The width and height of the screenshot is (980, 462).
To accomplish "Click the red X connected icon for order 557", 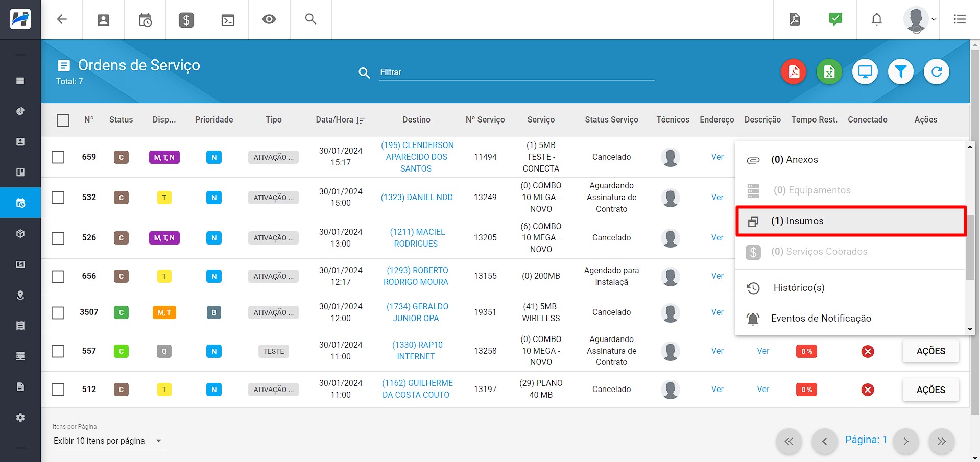I will click(868, 351).
